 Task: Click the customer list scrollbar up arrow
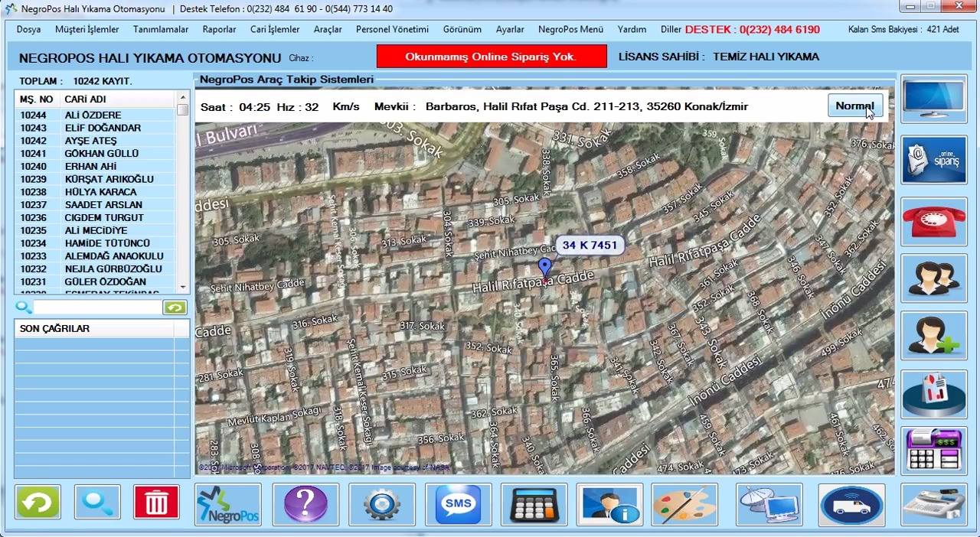pos(182,97)
